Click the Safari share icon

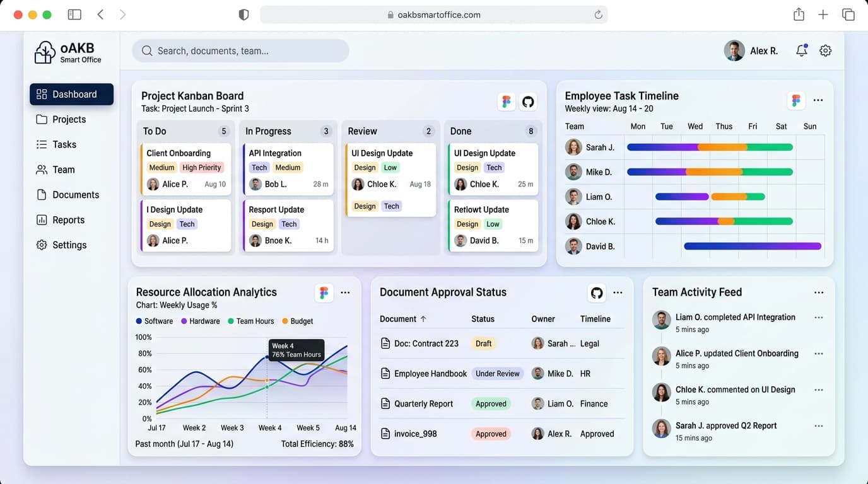click(799, 14)
